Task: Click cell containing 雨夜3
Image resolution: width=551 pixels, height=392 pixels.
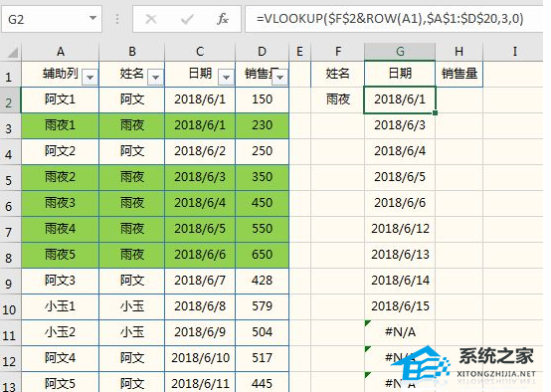Action: coord(60,203)
